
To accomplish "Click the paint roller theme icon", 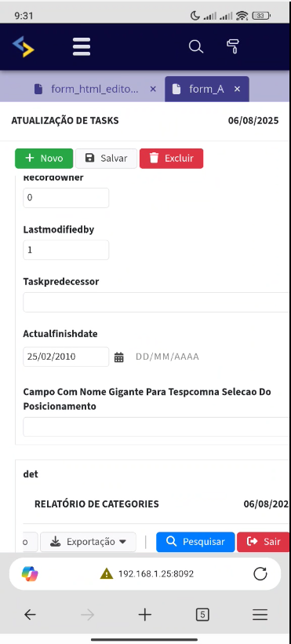I will 233,46.
